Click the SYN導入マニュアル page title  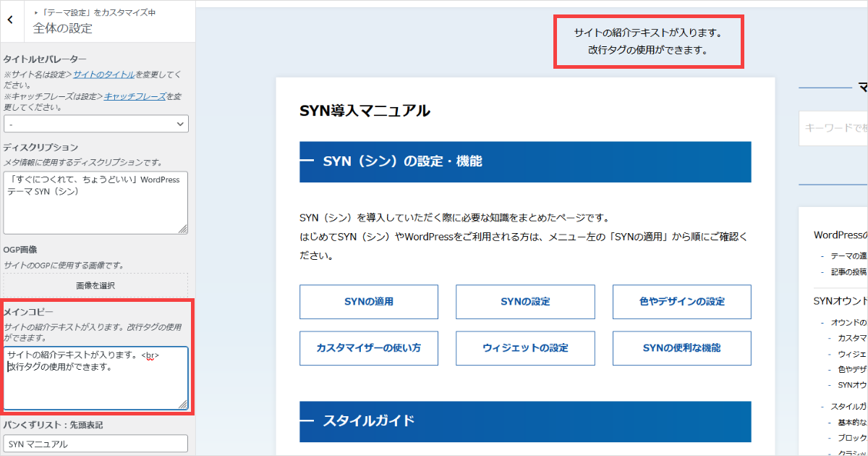click(x=365, y=111)
